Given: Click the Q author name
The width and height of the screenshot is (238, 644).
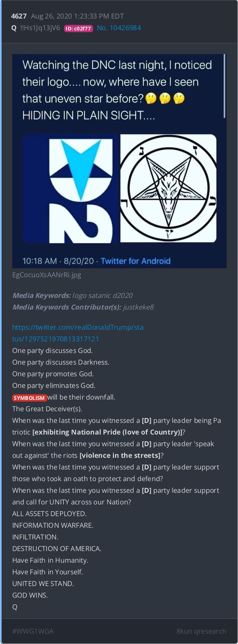Looking at the screenshot, I should tap(14, 28).
